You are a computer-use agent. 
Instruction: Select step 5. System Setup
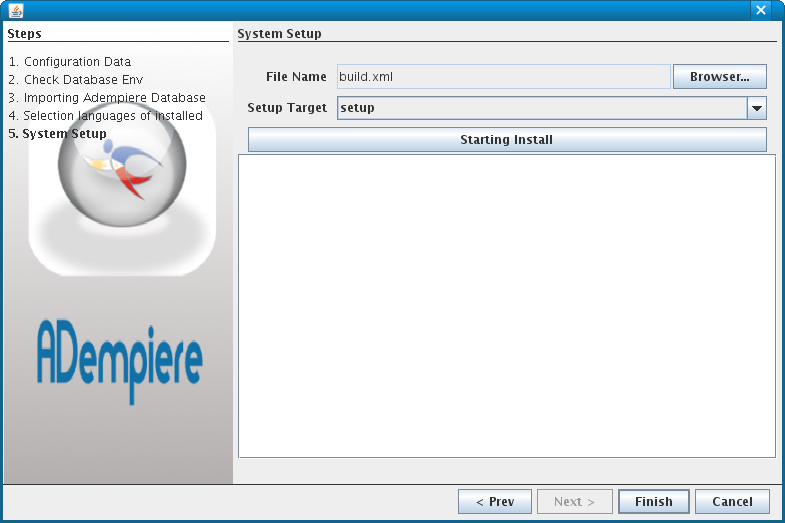pyautogui.click(x=58, y=134)
